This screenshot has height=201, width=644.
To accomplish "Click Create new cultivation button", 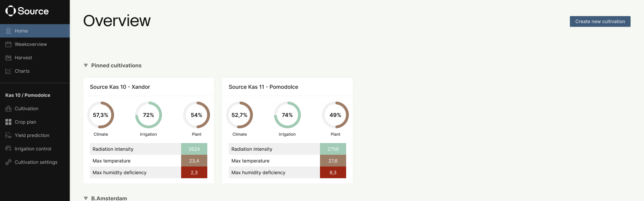I will (600, 21).
